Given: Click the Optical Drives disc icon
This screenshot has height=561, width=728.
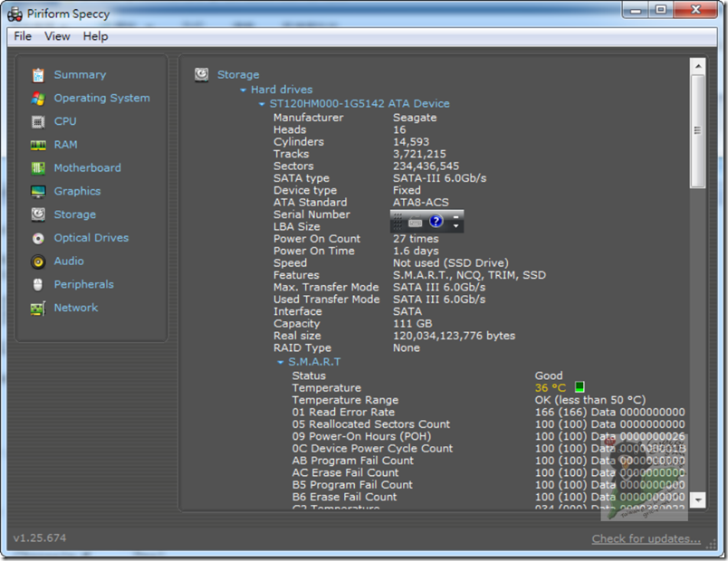Looking at the screenshot, I should [x=38, y=239].
